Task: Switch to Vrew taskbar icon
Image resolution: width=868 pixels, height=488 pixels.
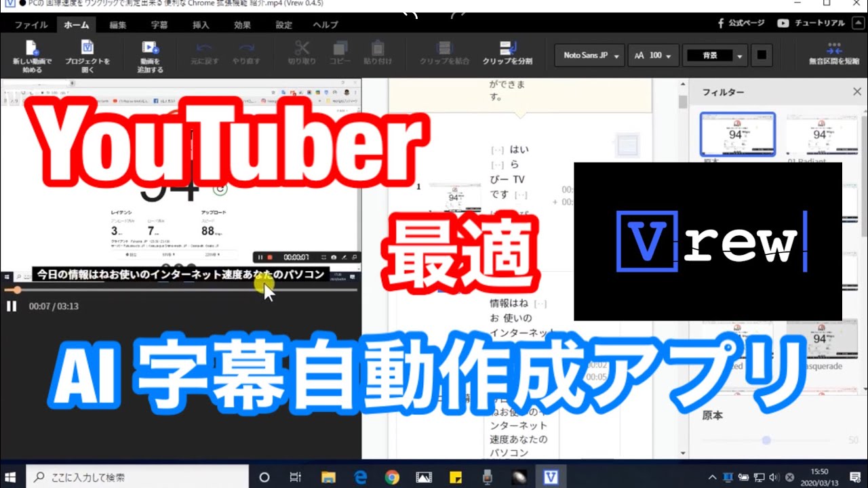Action: (551, 477)
